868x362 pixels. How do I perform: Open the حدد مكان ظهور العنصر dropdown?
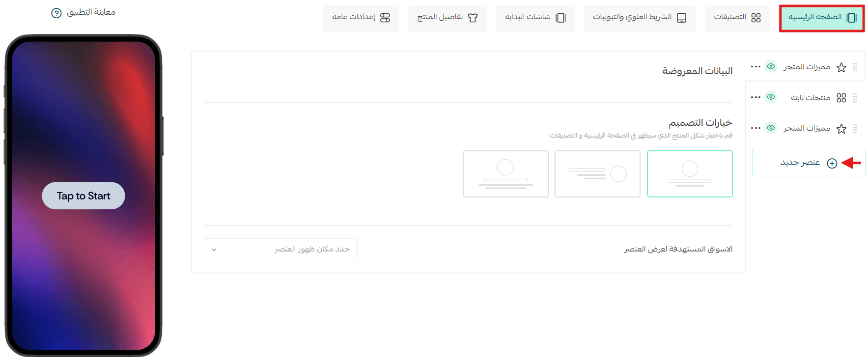click(280, 250)
